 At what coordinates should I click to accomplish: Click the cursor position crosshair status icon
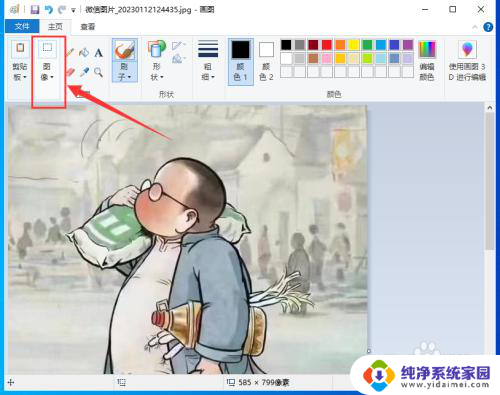(x=11, y=383)
